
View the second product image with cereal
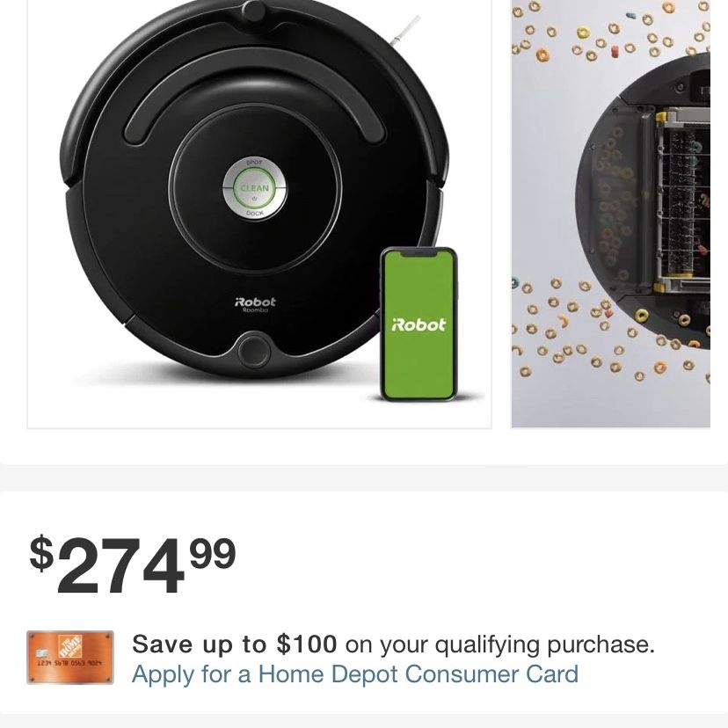click(611, 214)
